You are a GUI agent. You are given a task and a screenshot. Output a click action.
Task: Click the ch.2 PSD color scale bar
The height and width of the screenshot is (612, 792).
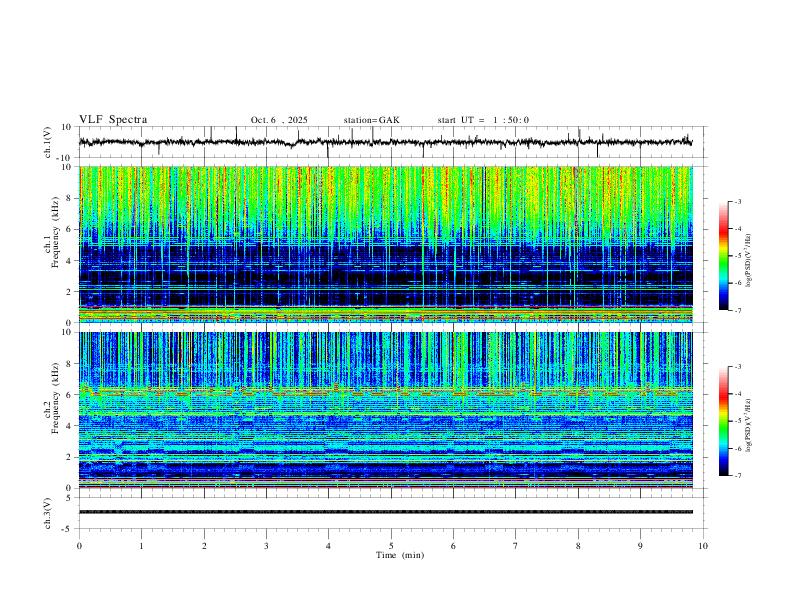723,421
